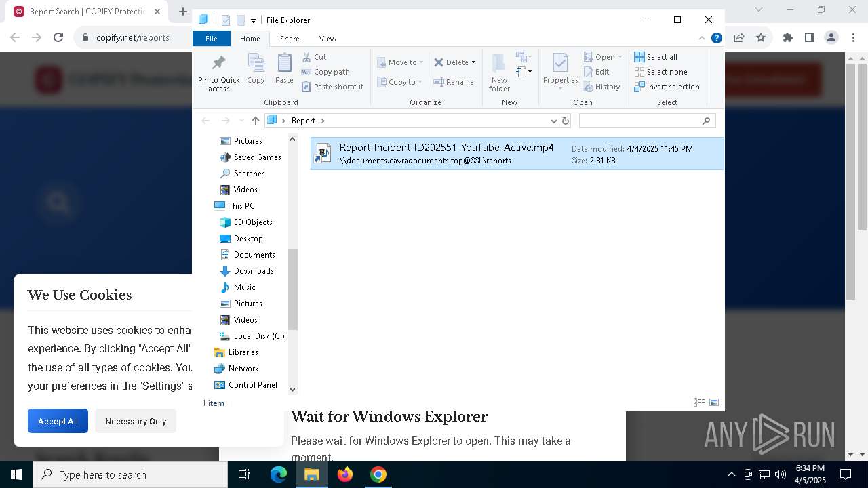868x488 pixels.
Task: Open Microsoft Edge from taskbar
Action: point(279,474)
